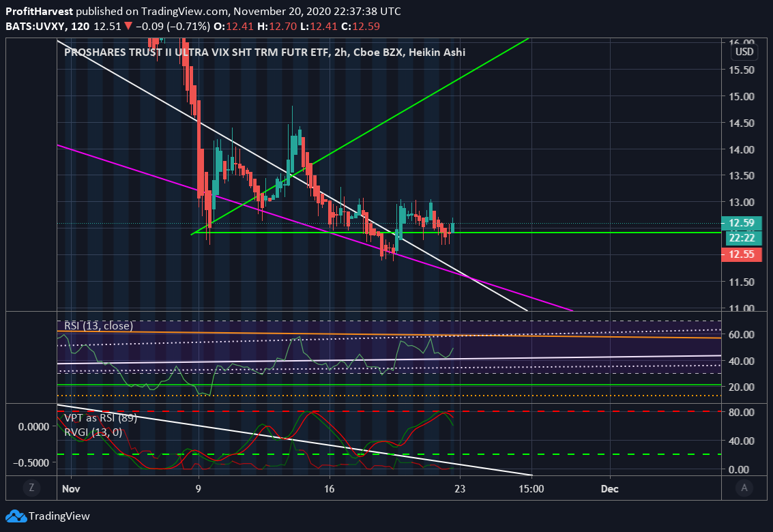773x532 pixels.
Task: Click the 11.50 price axis label
Action: point(742,282)
